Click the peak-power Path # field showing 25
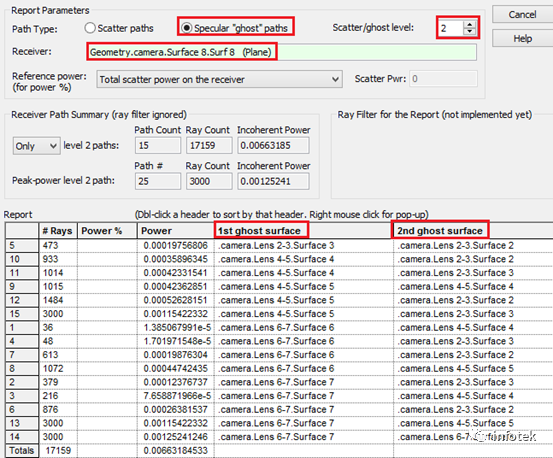This screenshot has height=458, width=553. [x=158, y=181]
